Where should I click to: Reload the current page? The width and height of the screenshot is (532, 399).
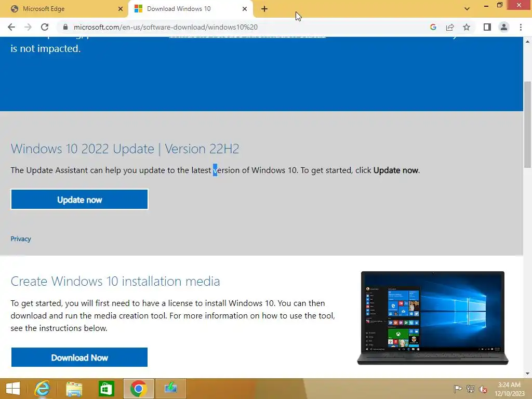pyautogui.click(x=45, y=27)
